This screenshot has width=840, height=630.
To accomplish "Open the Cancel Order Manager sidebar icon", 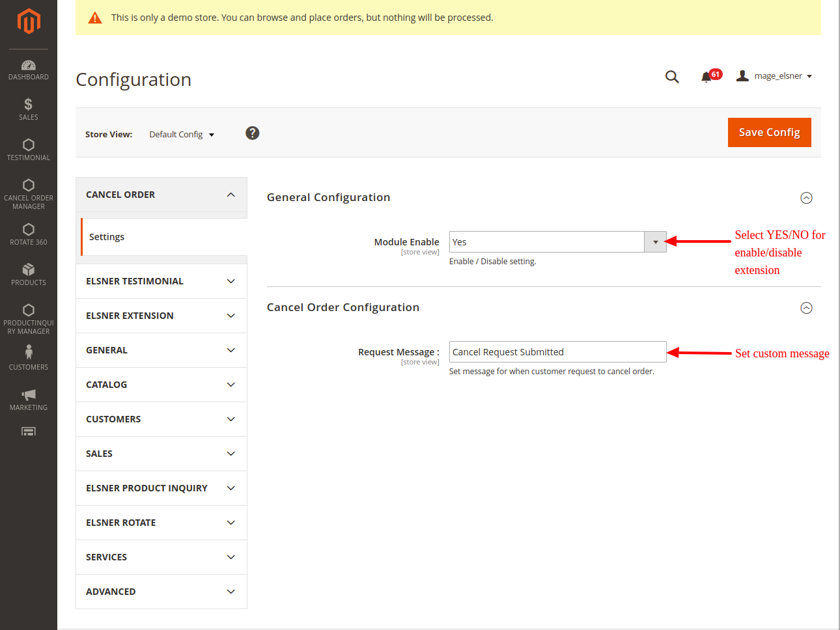I will click(28, 193).
